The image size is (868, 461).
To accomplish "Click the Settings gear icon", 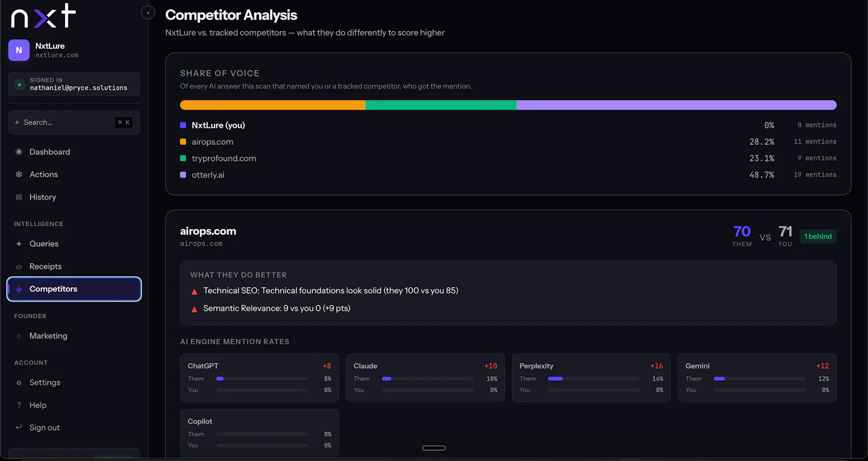I will click(x=19, y=383).
